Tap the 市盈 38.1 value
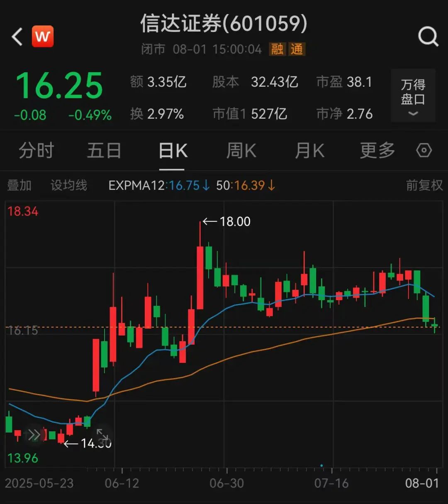Screen dimensions: 448x504 (344, 82)
